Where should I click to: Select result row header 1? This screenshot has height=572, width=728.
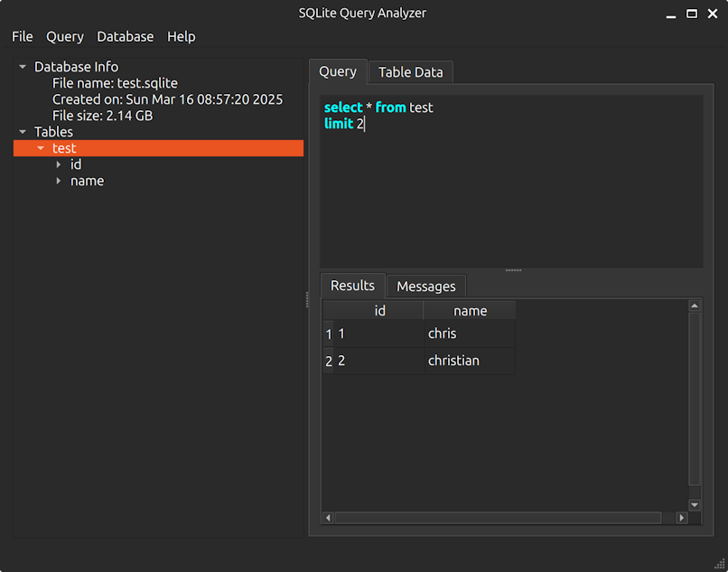click(329, 334)
